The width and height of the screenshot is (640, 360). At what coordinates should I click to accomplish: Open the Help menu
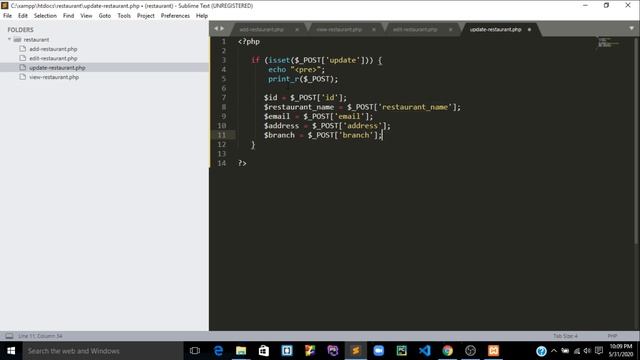[x=202, y=16]
